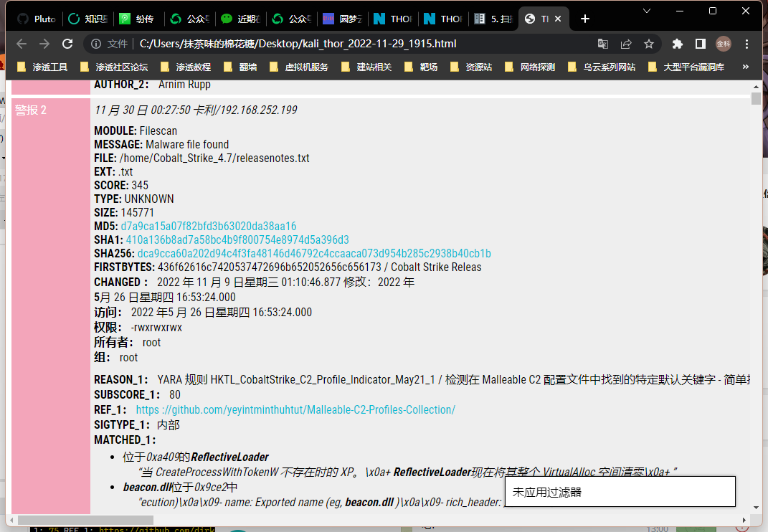The image size is (768, 532).
Task: Open the 乌云系列网站 bookmark folder
Action: tap(602, 67)
